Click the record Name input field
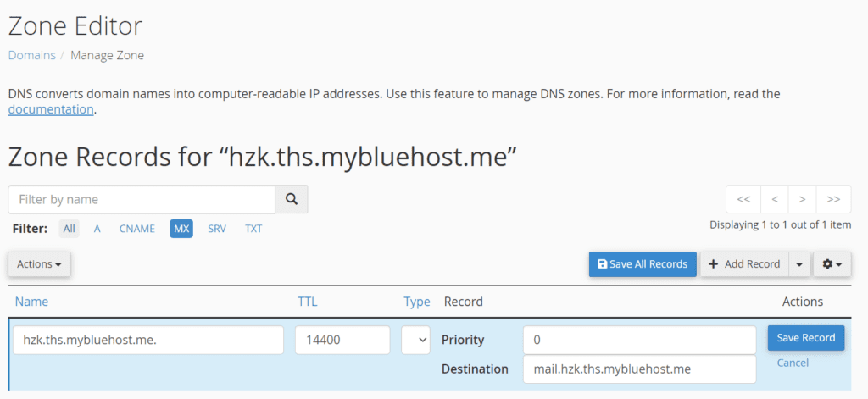Viewport: 868px width, 399px height. 148,340
